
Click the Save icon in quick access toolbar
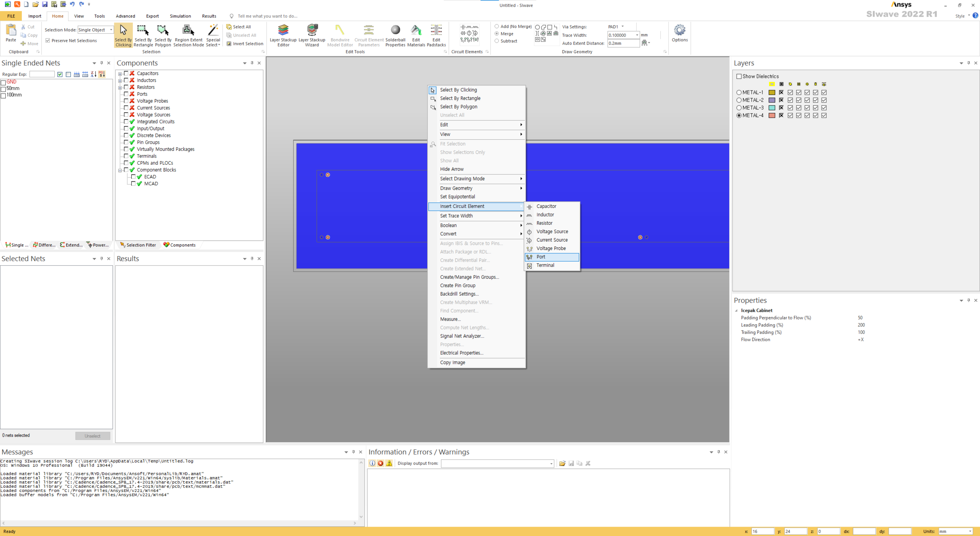click(x=45, y=4)
